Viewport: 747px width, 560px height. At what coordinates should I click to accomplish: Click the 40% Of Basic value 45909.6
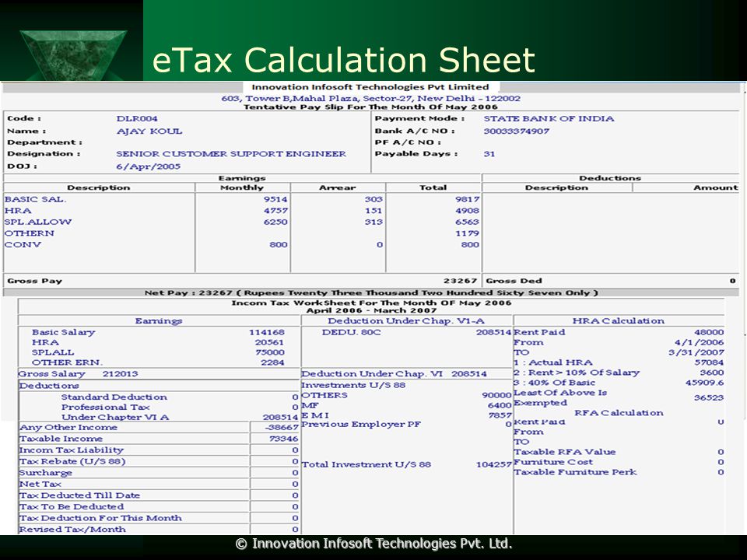click(x=705, y=383)
